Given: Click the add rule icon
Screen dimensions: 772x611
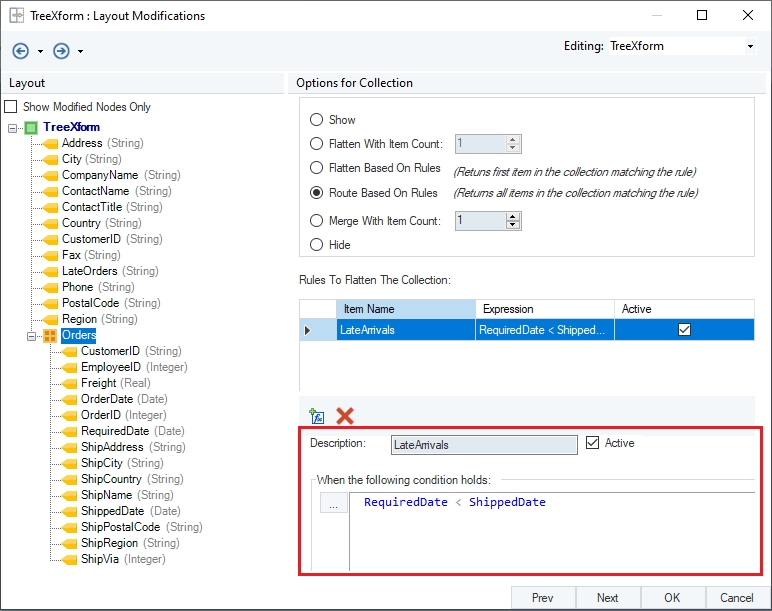Looking at the screenshot, I should (x=317, y=416).
